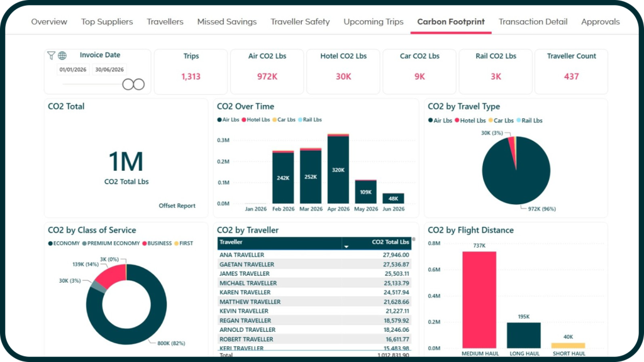This screenshot has height=362, width=644.
Task: Click the Rail CO2 Lbs value 3K
Action: click(496, 76)
